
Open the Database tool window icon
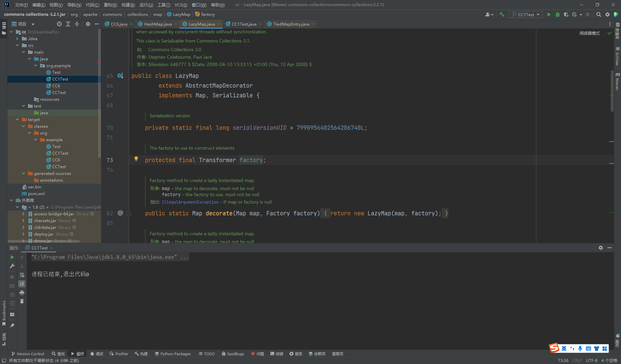pyautogui.click(x=617, y=31)
